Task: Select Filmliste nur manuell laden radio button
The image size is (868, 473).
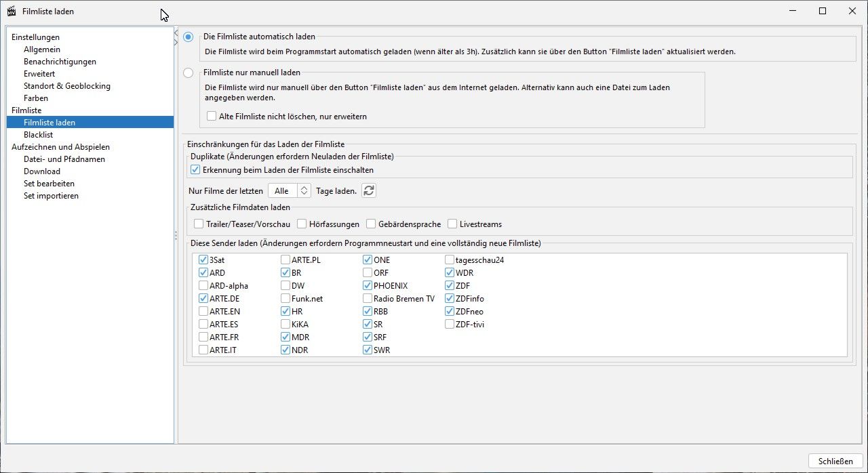Action: 188,73
